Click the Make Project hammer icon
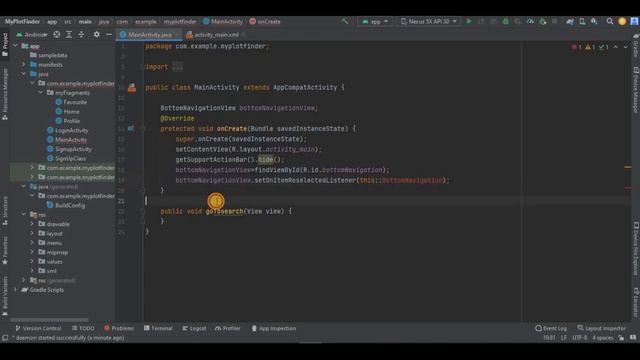This screenshot has width=640, height=360. pyautogui.click(x=345, y=21)
